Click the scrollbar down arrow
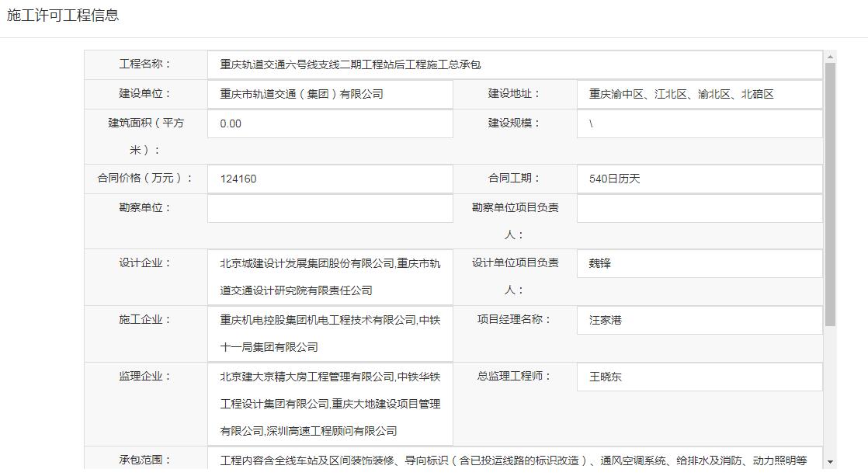This screenshot has height=476, width=868. point(830,462)
